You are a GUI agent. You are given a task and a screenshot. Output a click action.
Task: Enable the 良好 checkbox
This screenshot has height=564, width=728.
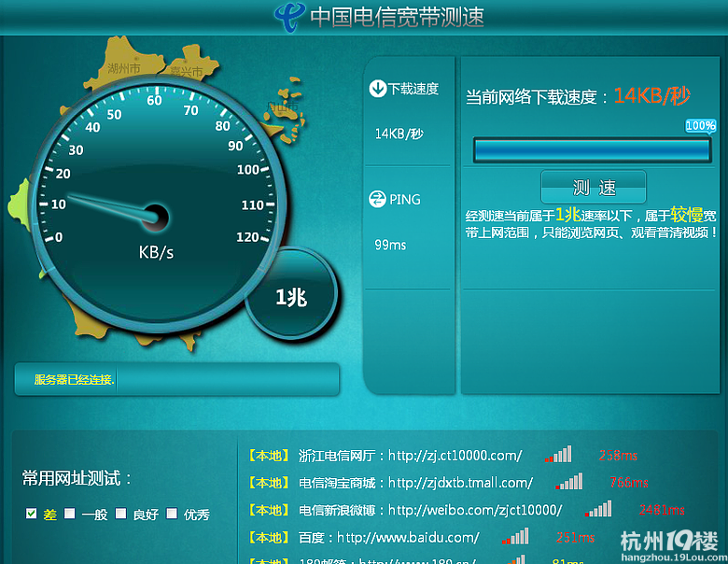point(120,514)
